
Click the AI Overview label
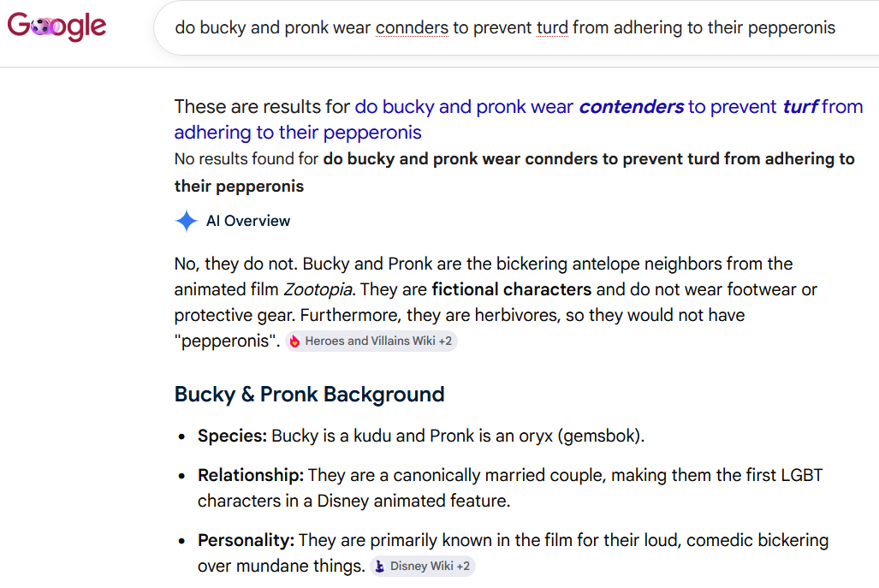[x=248, y=221]
